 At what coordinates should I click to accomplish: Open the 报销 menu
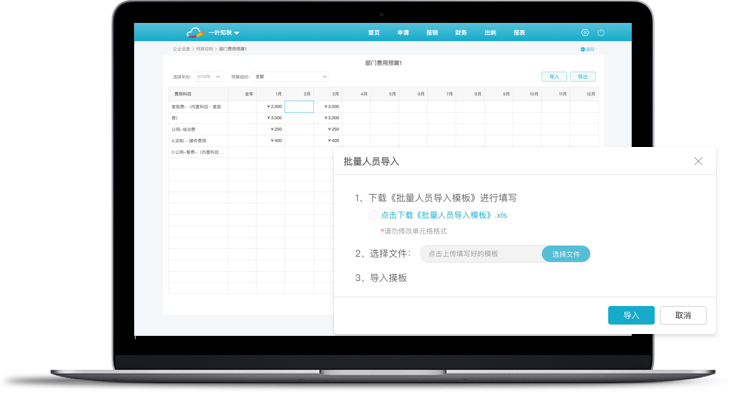click(x=432, y=33)
